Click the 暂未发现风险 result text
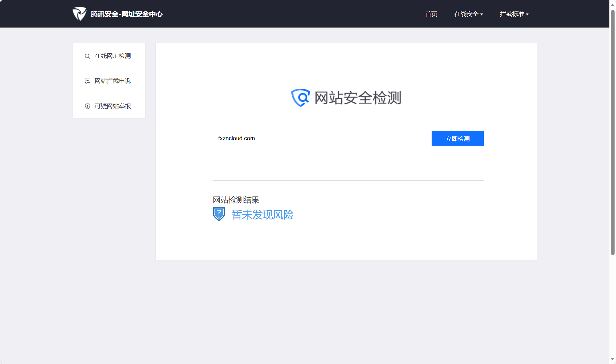 point(262,215)
